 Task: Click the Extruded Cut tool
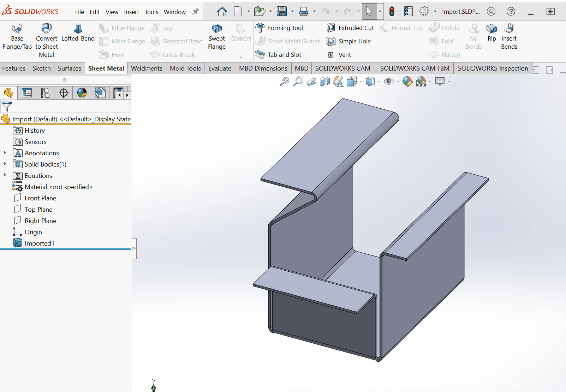(351, 28)
